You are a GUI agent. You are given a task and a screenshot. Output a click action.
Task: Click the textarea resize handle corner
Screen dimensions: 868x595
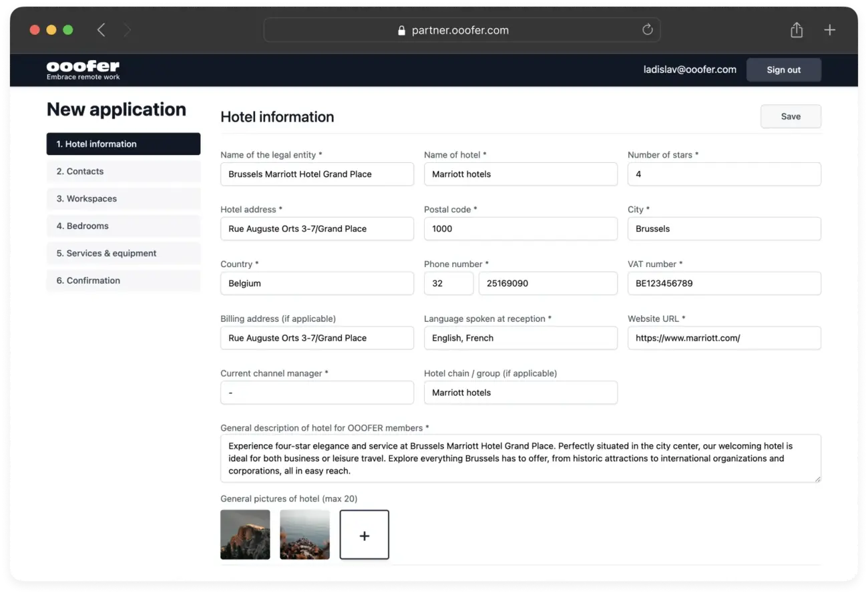(x=817, y=478)
